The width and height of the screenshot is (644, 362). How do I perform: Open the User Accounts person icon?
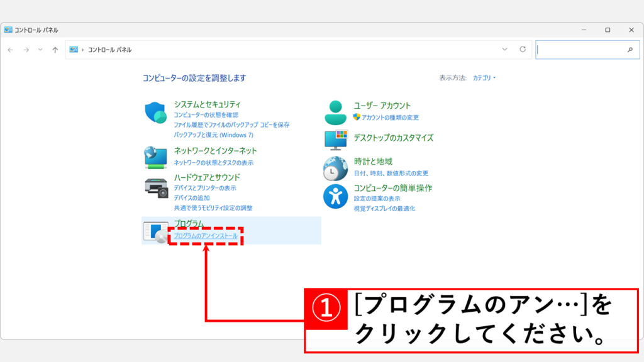point(335,112)
